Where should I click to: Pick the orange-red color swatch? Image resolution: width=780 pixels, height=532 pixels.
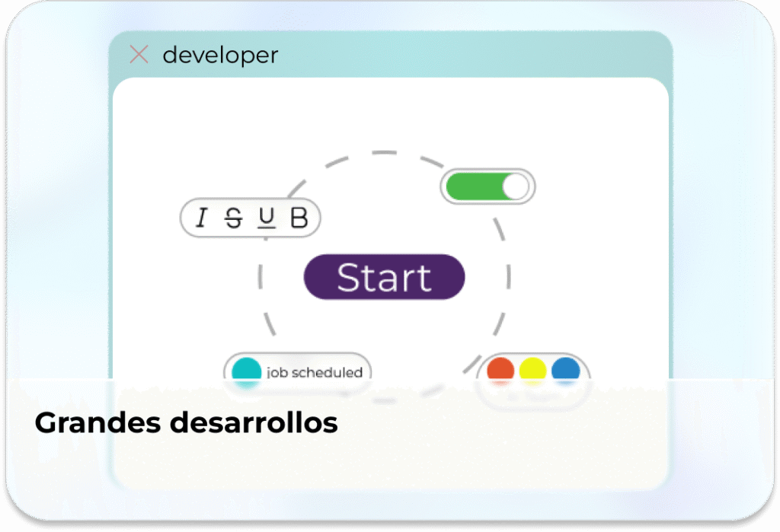click(500, 371)
